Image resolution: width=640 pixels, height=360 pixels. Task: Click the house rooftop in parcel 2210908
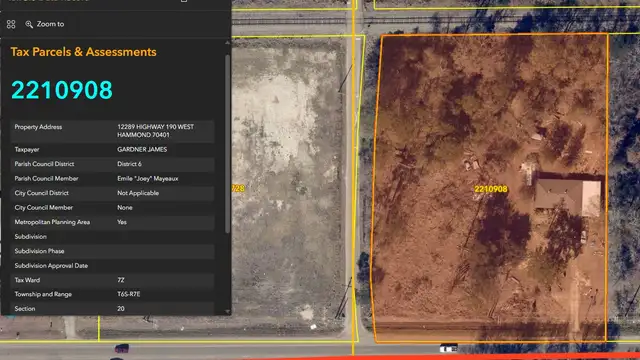pyautogui.click(x=567, y=197)
